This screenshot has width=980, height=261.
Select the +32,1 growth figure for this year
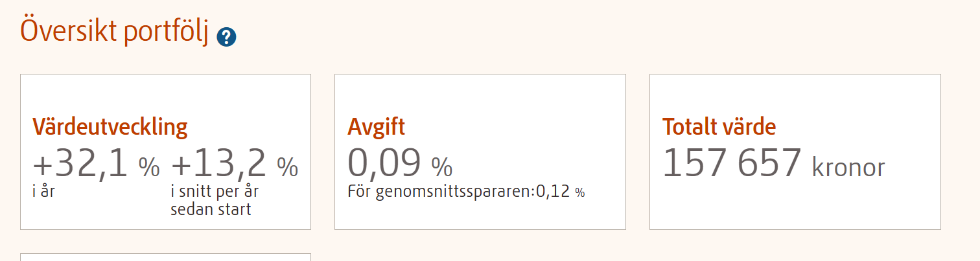click(x=81, y=165)
